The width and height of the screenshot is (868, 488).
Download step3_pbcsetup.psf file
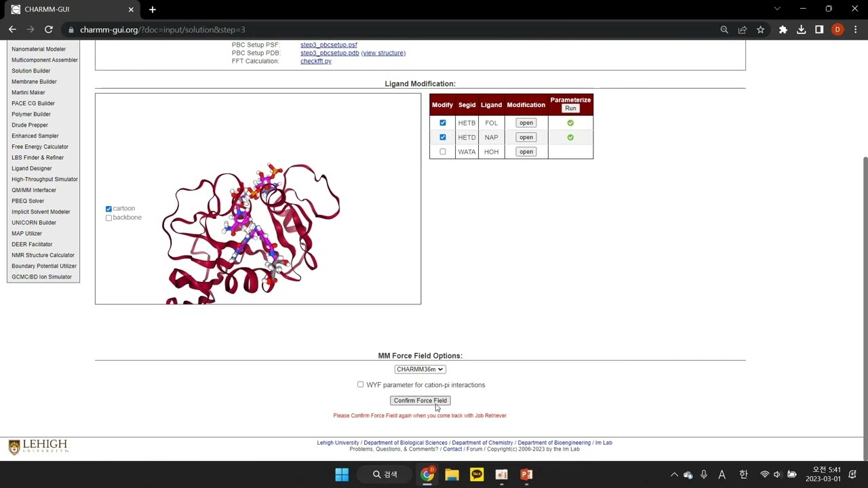click(329, 45)
